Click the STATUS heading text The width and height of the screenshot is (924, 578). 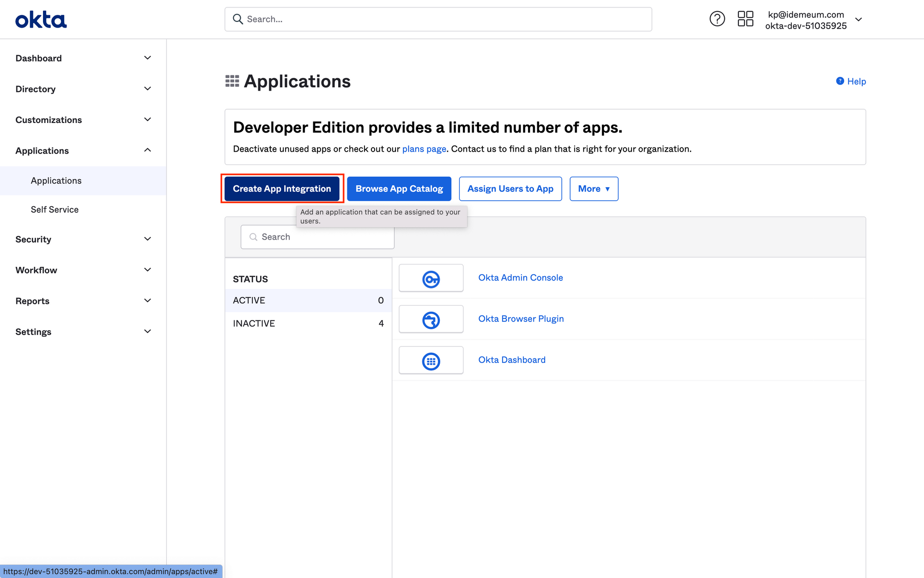(250, 279)
